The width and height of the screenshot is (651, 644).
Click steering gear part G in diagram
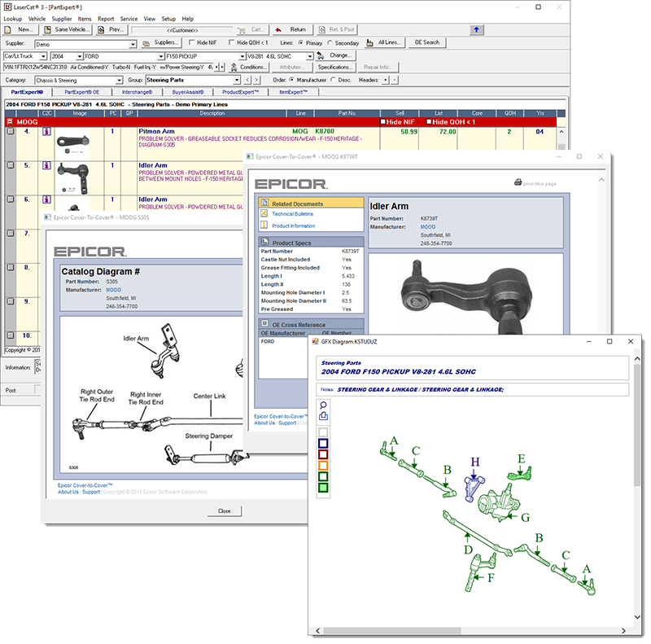pyautogui.click(x=498, y=503)
